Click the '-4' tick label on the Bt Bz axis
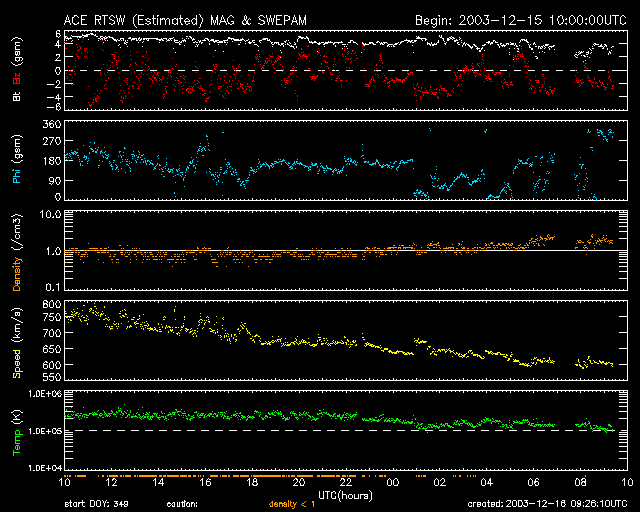This screenshot has width=640, height=512. point(54,97)
